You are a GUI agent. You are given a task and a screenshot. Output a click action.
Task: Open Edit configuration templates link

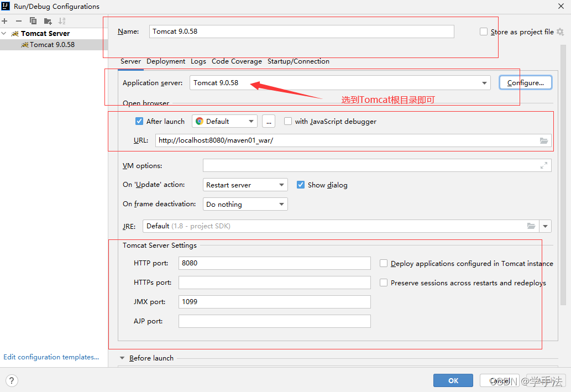click(x=51, y=357)
